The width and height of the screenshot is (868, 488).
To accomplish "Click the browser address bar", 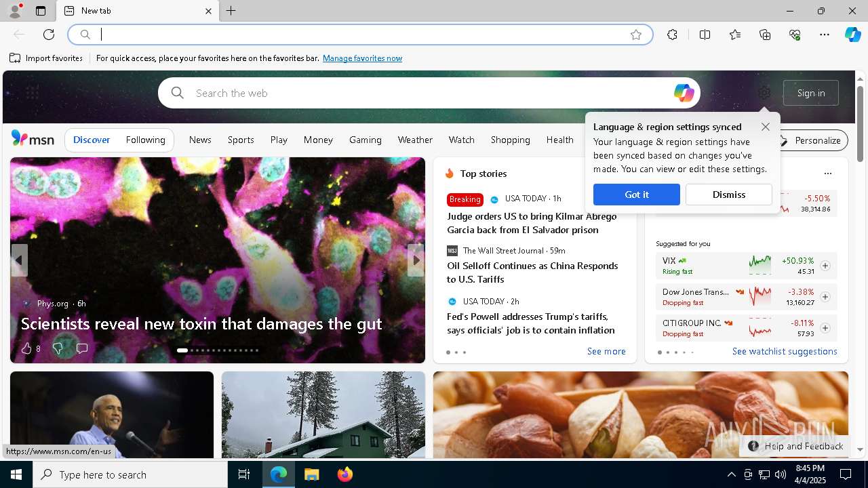I will (x=359, y=35).
